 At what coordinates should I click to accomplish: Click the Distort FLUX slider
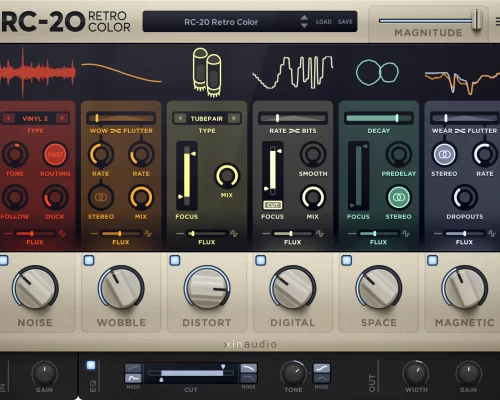[207, 233]
